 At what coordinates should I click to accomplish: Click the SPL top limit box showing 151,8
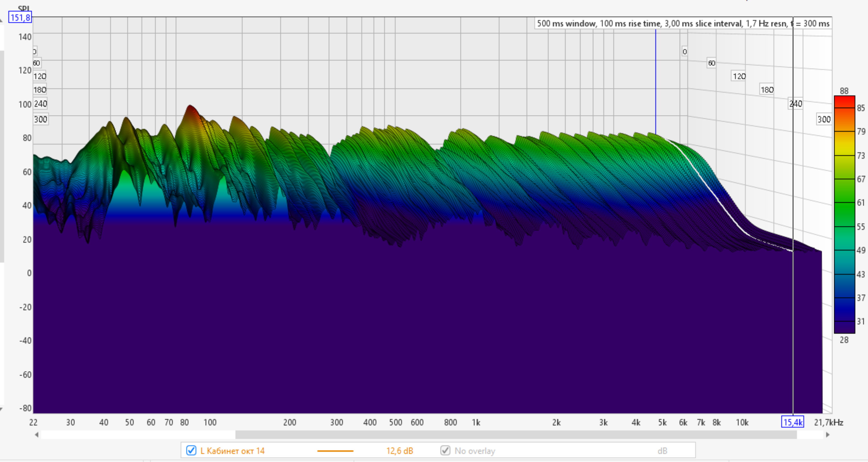[x=20, y=18]
